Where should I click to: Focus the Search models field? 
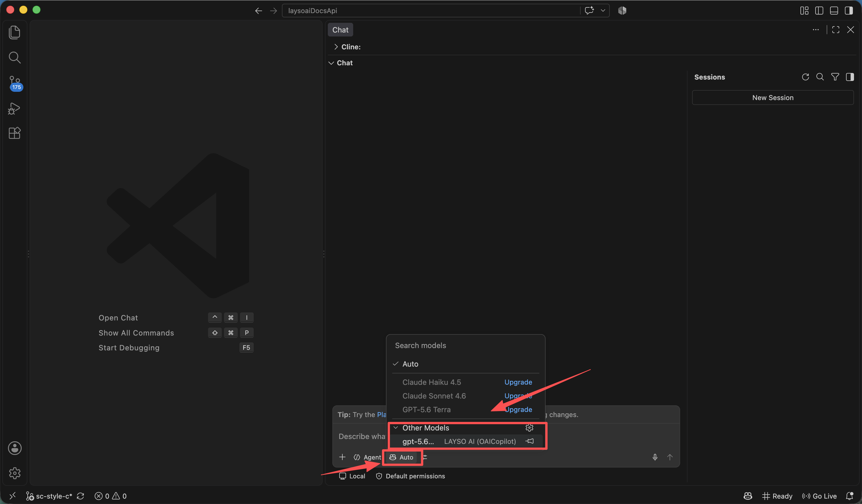465,345
